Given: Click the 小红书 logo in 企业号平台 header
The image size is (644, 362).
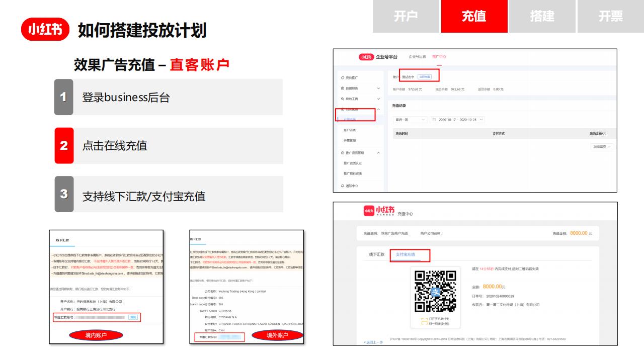Looking at the screenshot, I should [366, 57].
